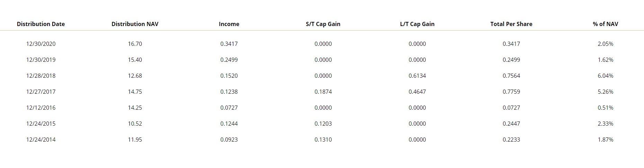Click the L/T Cap Gain header
This screenshot has height=168, width=644.
(417, 24)
